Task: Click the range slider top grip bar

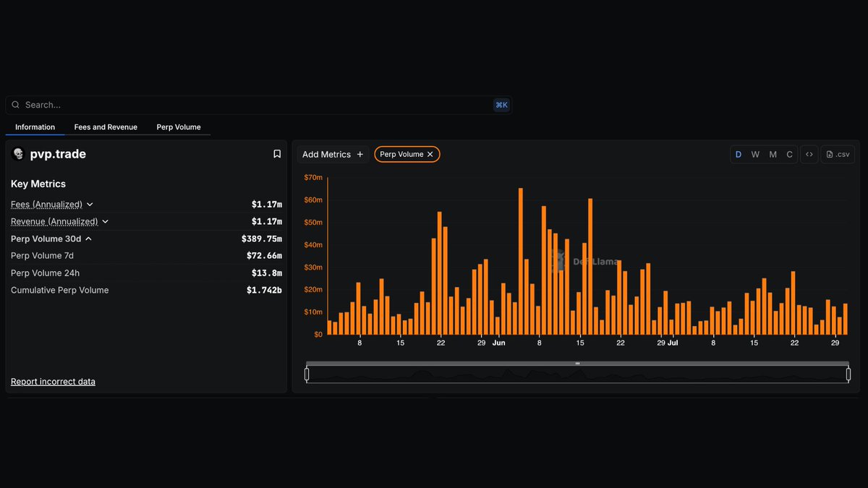Action: [577, 363]
